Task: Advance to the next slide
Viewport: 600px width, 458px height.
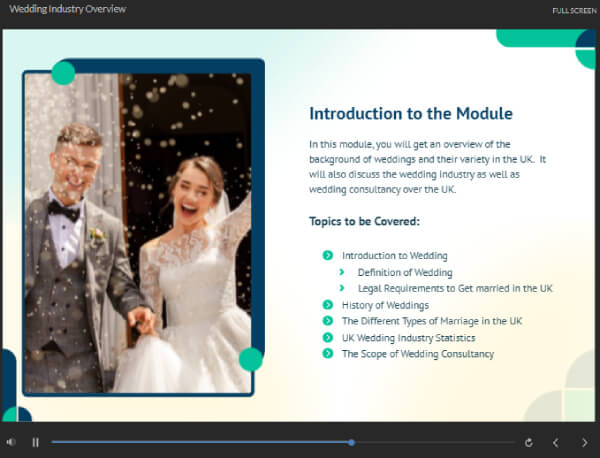Action: coord(585,442)
